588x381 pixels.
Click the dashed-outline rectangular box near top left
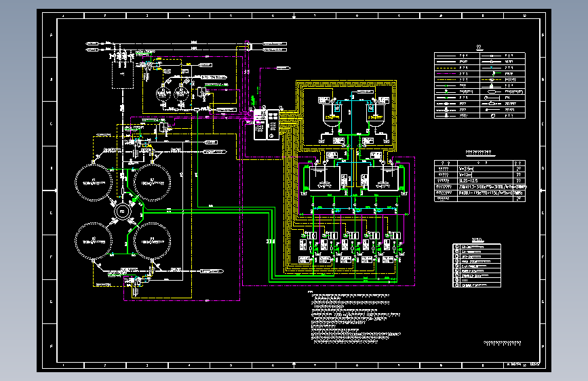tap(123, 75)
